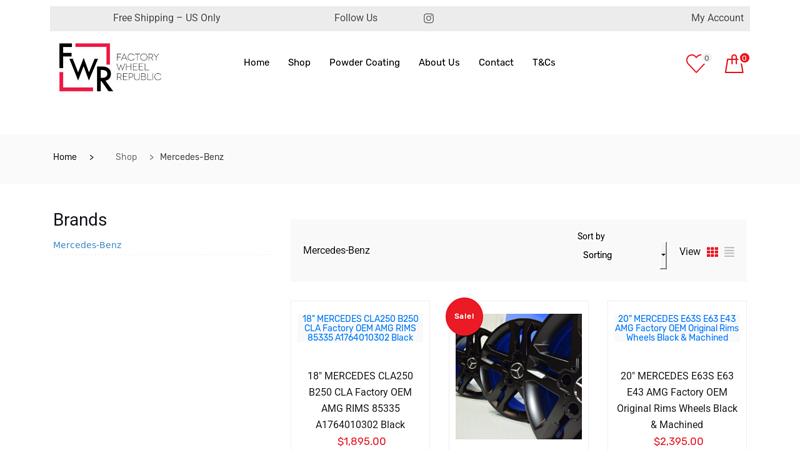
Task: Click the Factory Wheel Republic logo
Action: [110, 67]
